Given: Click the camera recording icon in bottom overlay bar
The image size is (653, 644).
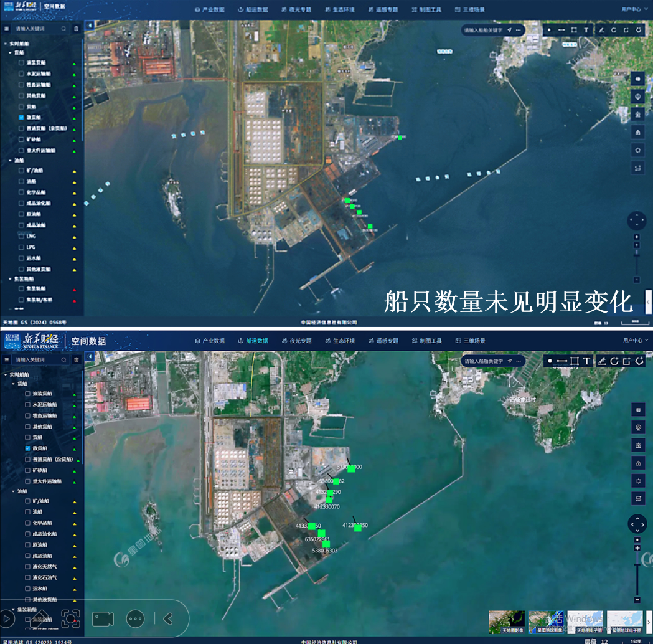Looking at the screenshot, I should [x=103, y=618].
